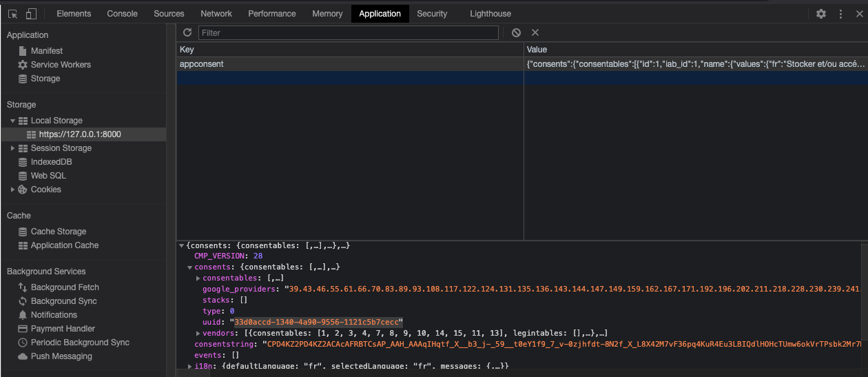Click the delete selected X icon
This screenshot has width=868, height=377.
coord(535,32)
